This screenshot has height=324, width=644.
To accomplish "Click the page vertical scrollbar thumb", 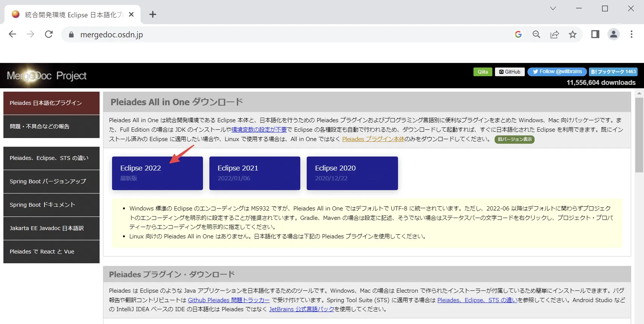I will coord(639,135).
